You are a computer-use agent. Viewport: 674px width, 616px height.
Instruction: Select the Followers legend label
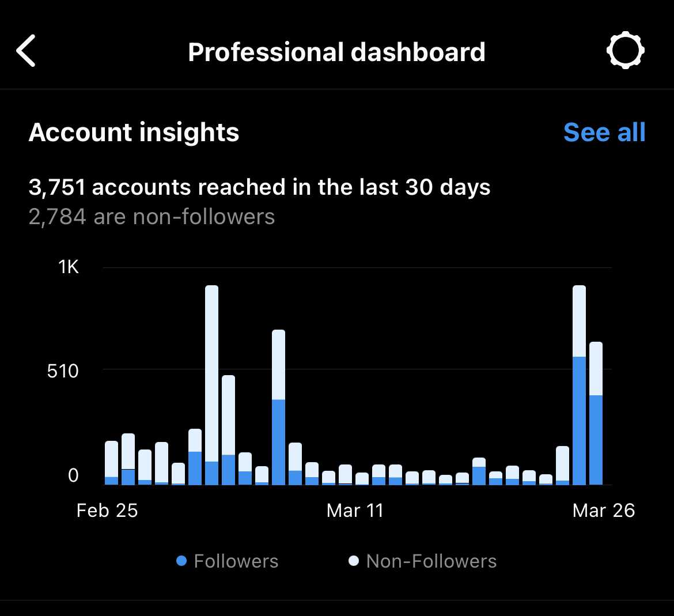(x=236, y=561)
